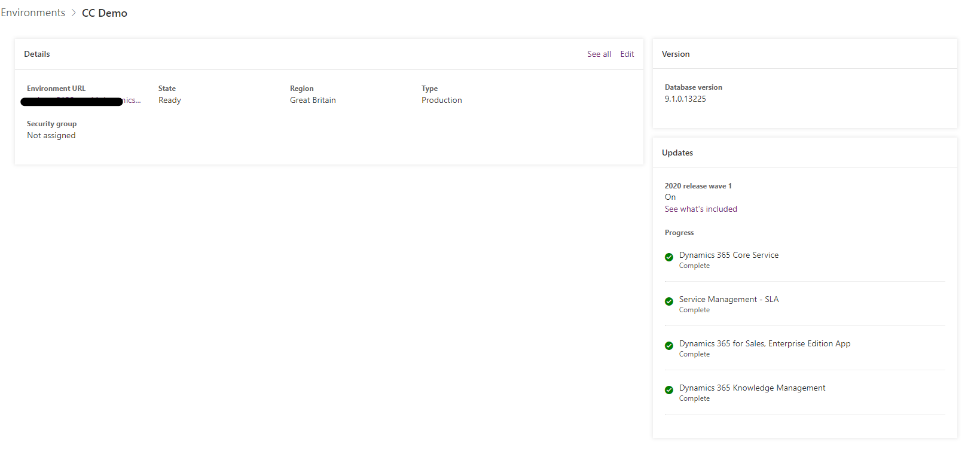Click green check for Service Management - SLA
This screenshot has width=980, height=457.
pos(669,301)
